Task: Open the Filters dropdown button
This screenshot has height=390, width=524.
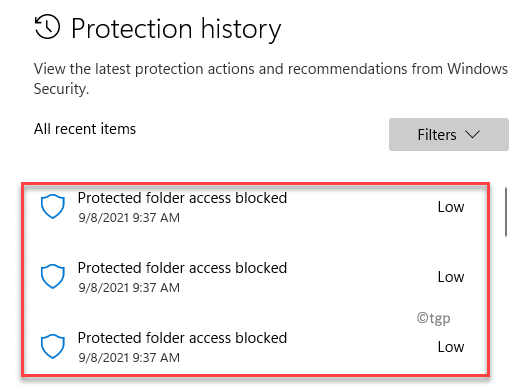Action: pos(448,134)
